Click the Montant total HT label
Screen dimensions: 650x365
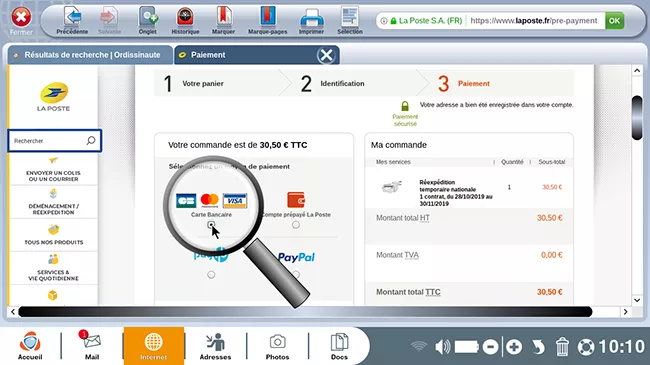click(403, 218)
